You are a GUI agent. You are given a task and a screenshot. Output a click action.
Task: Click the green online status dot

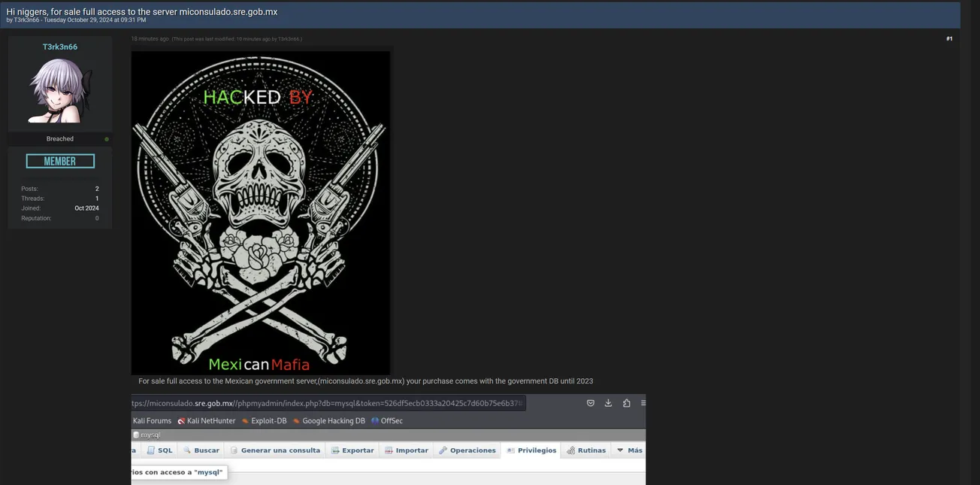pyautogui.click(x=107, y=139)
